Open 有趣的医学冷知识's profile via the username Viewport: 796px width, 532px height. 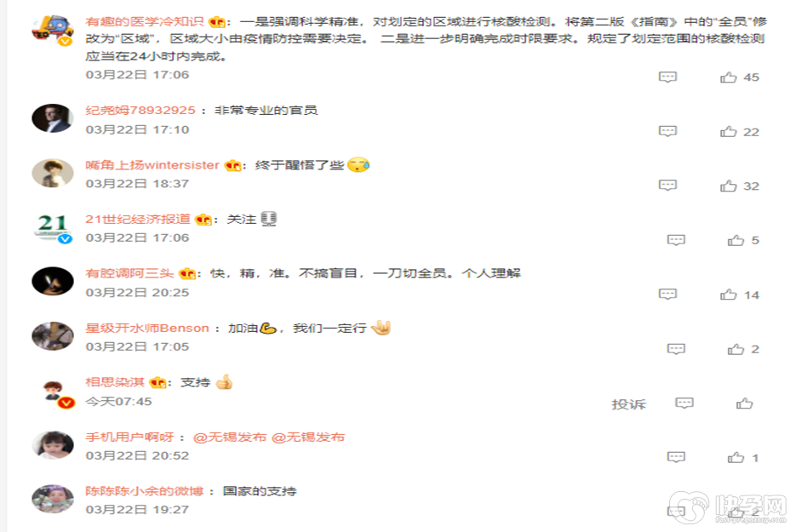click(144, 22)
